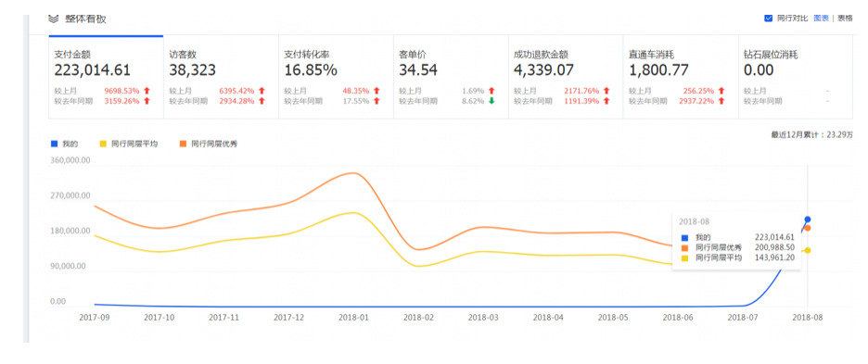The image size is (868, 364).
Task: Click the orange 2018-08 data point
Action: click(808, 228)
